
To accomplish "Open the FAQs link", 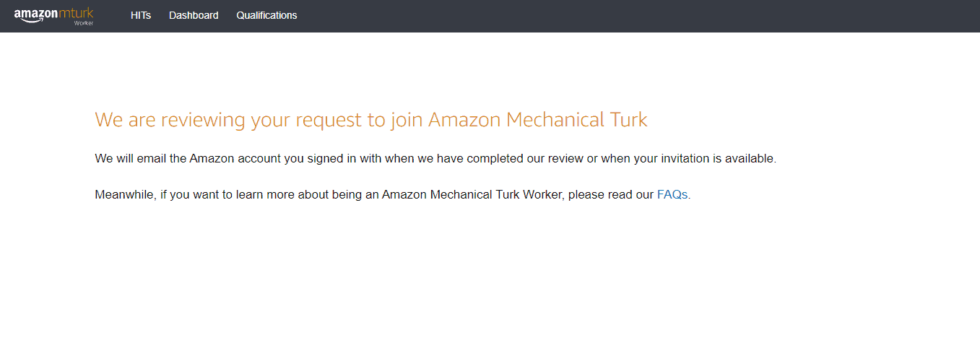I will click(x=672, y=194).
